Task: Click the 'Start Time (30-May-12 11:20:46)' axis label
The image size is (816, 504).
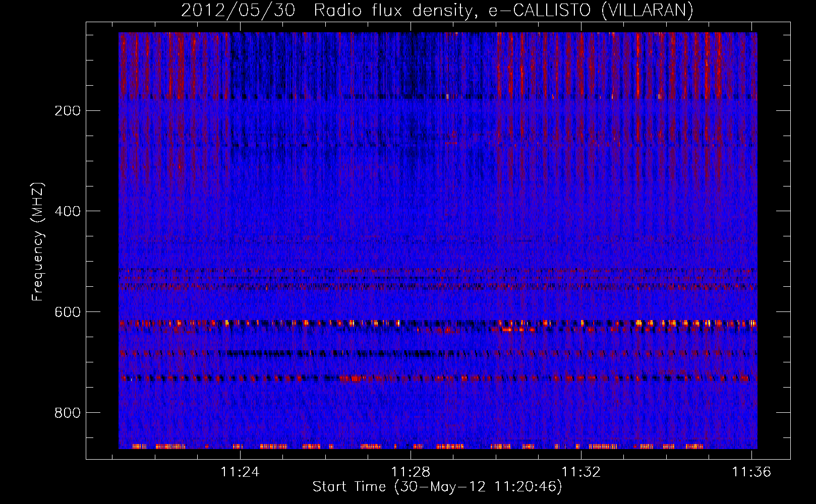Action: (437, 487)
